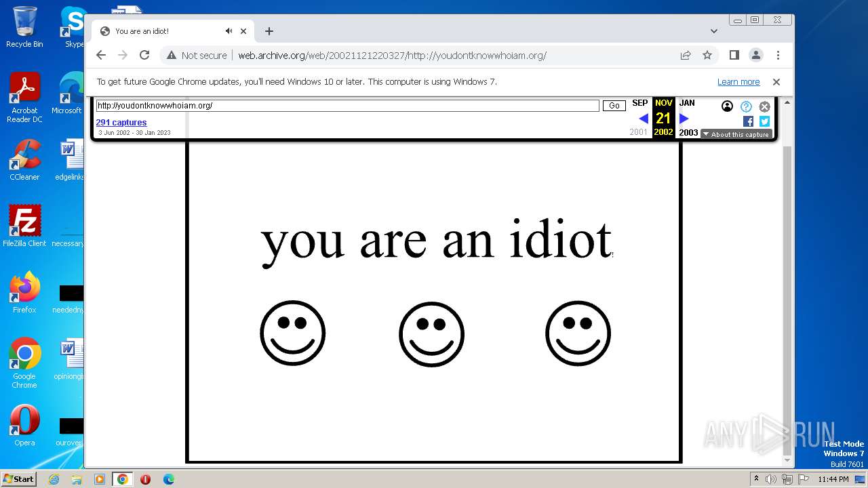Screen dimensions: 868x488
Task: Open Chrome's three-dot menu
Action: (778, 56)
